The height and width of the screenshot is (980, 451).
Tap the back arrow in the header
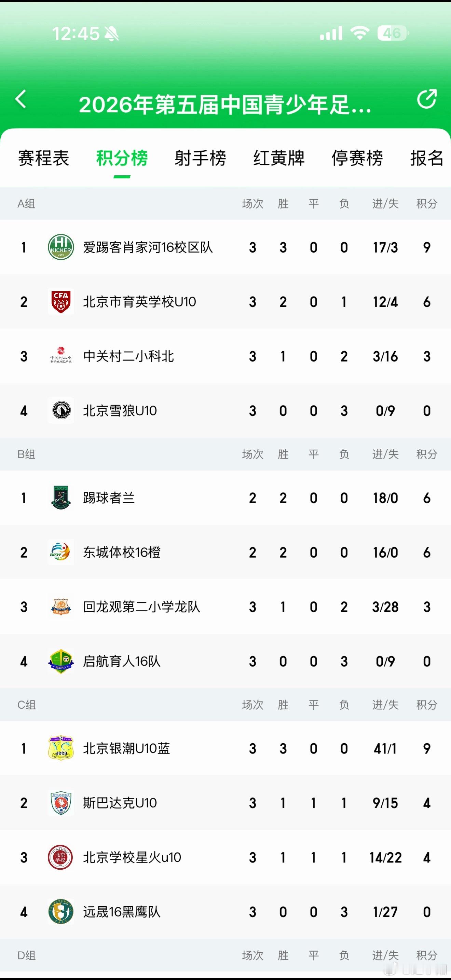point(21,99)
